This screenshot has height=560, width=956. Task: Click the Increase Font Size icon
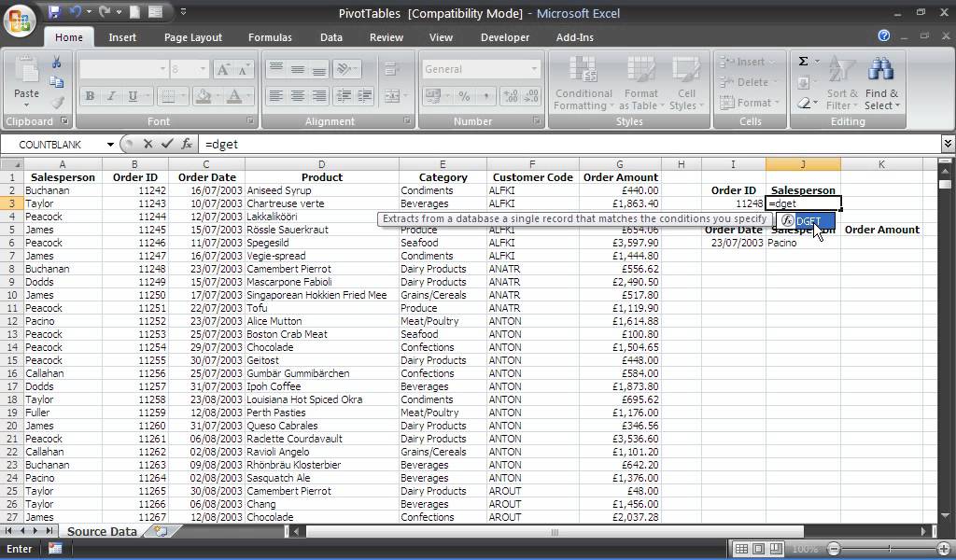(x=223, y=69)
